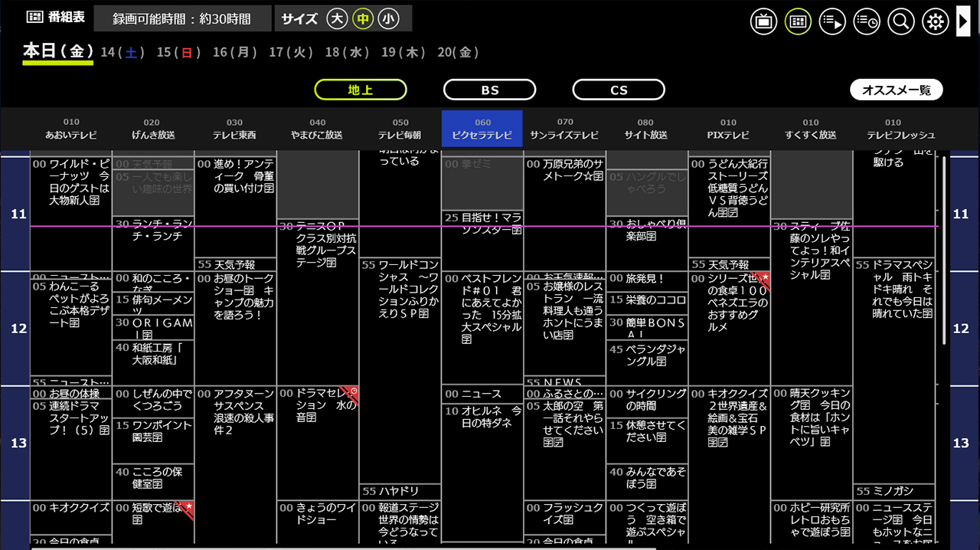980x550 pixels.
Task: Select channel 050 テレビ毎朝 header
Action: [400, 129]
